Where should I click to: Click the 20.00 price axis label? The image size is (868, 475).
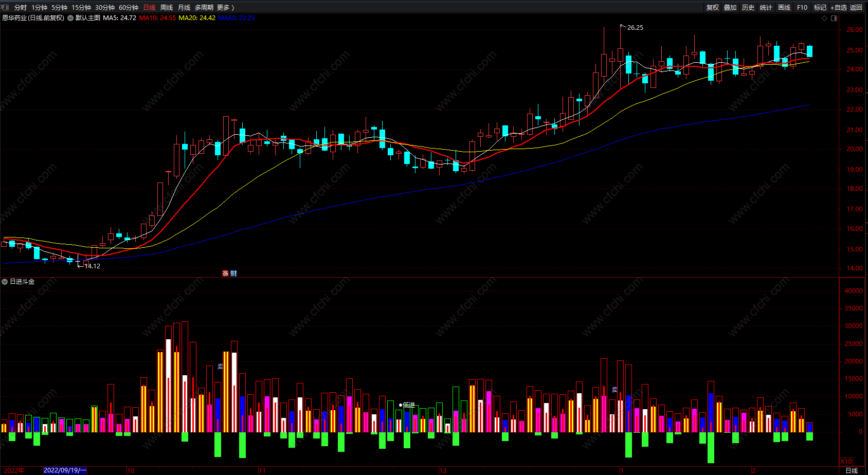855,149
